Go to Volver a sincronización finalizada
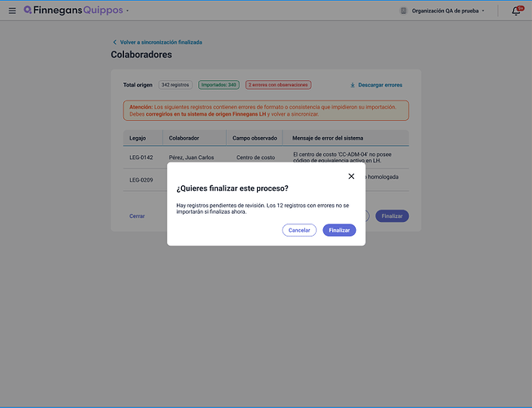This screenshot has width=532, height=408. pos(161,42)
